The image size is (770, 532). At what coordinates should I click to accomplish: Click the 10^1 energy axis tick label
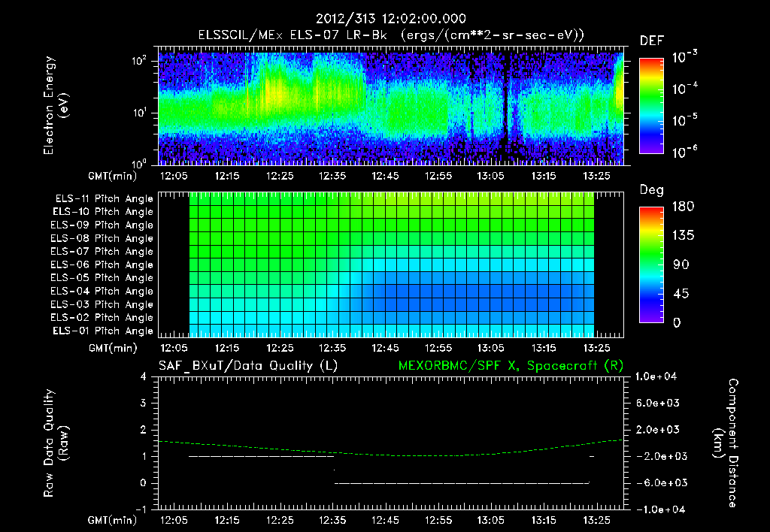tap(139, 113)
